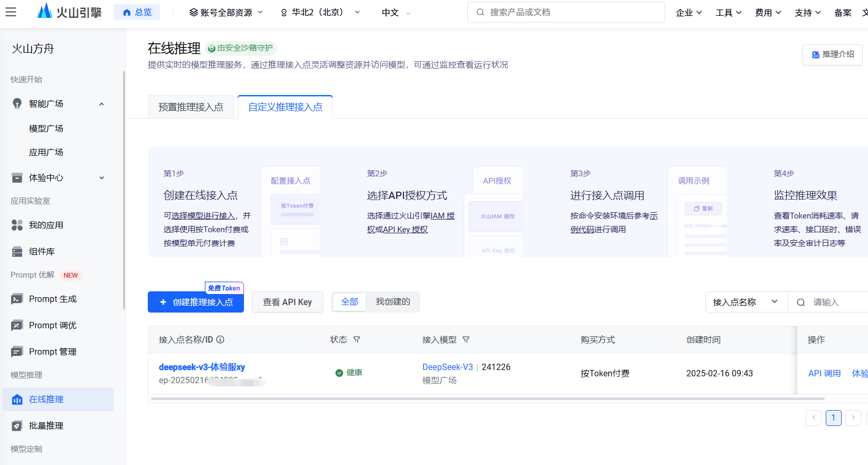Select the 我创建的 filter option
The width and height of the screenshot is (868, 465).
(x=393, y=301)
